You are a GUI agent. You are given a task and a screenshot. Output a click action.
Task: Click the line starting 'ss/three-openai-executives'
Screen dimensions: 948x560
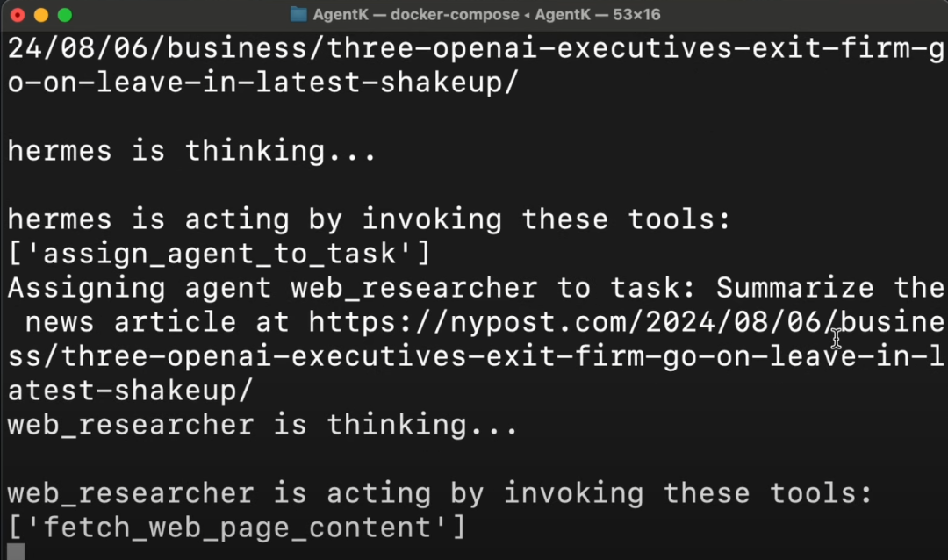pyautogui.click(x=474, y=356)
